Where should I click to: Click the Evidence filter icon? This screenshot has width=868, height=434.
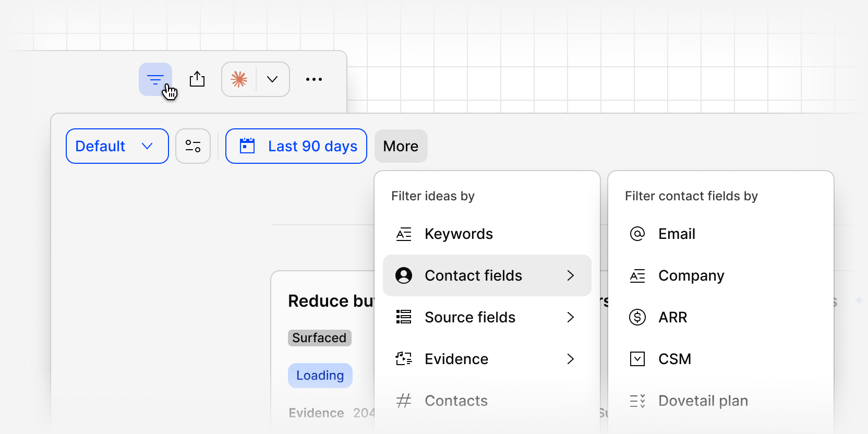[x=404, y=359]
